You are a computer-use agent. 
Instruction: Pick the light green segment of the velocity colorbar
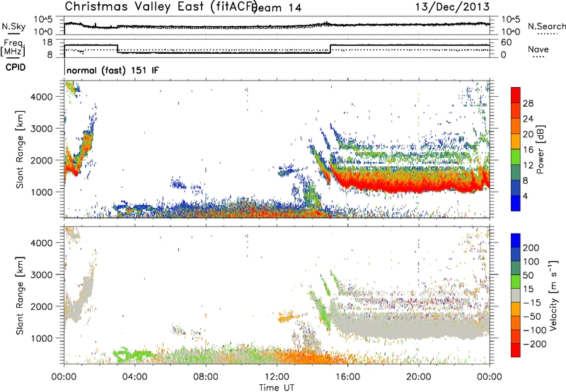[516, 282]
